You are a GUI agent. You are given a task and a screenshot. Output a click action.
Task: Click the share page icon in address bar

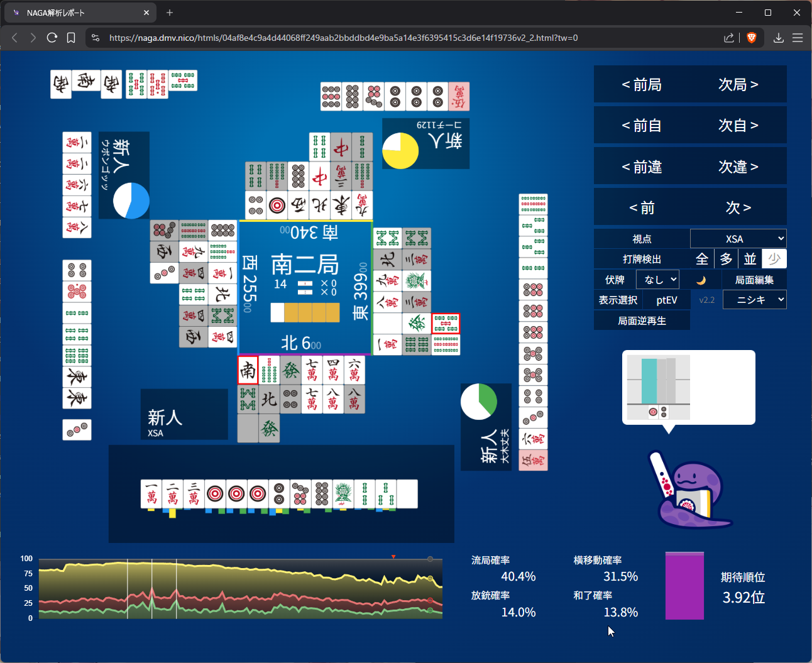pos(729,38)
